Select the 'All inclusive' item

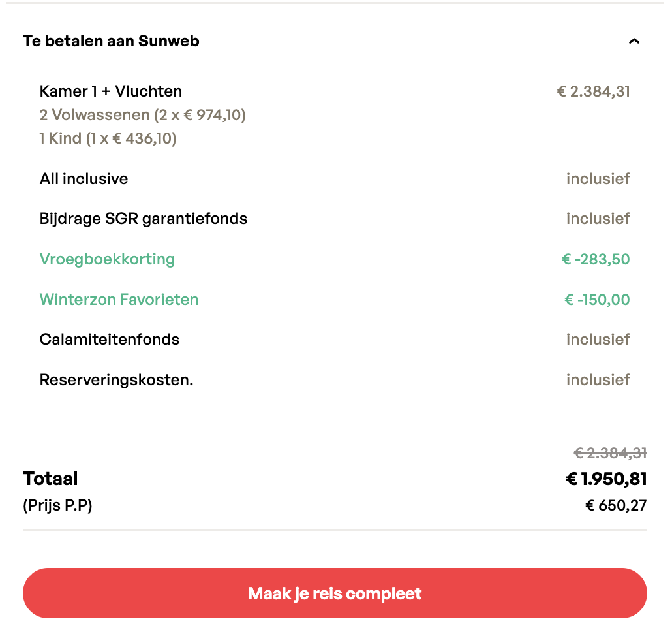coord(84,179)
